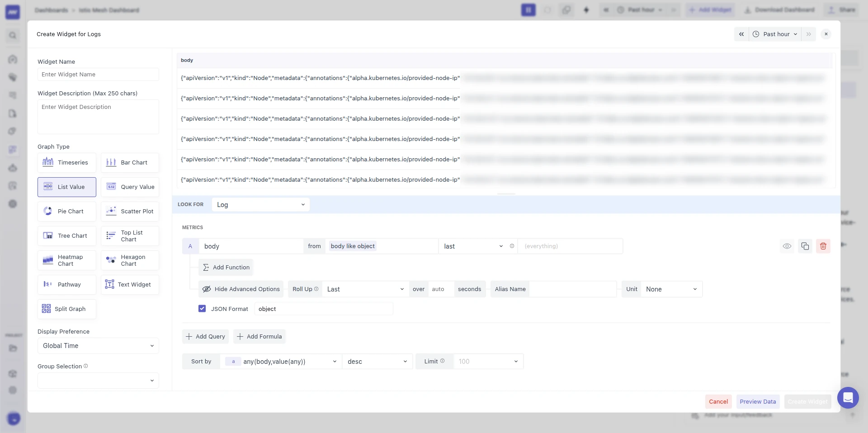The width and height of the screenshot is (868, 433).
Task: Click the Add Formula button
Action: point(259,337)
